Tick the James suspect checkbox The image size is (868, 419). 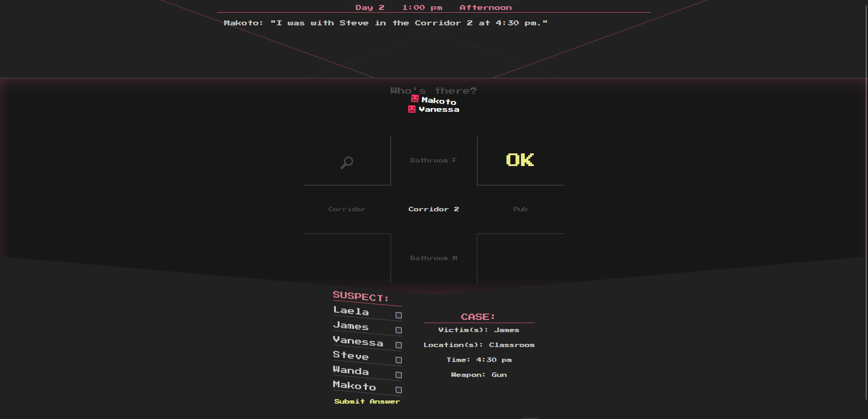398,330
